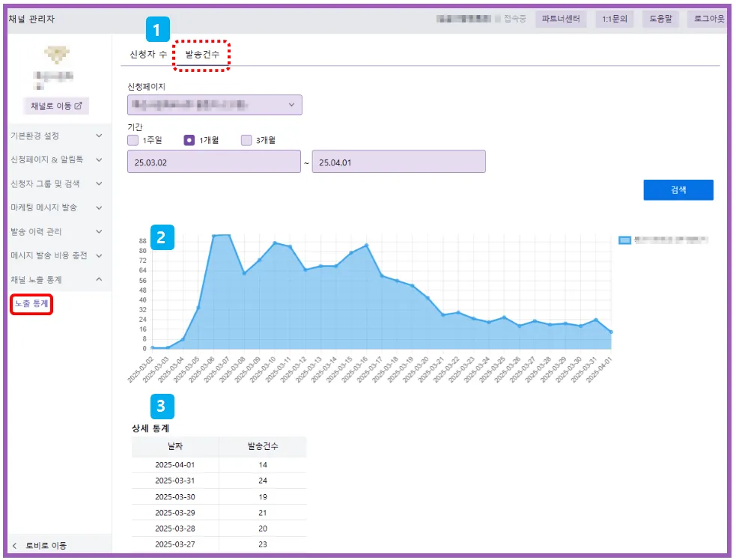Click the 채널 관리자 title

coord(31,19)
